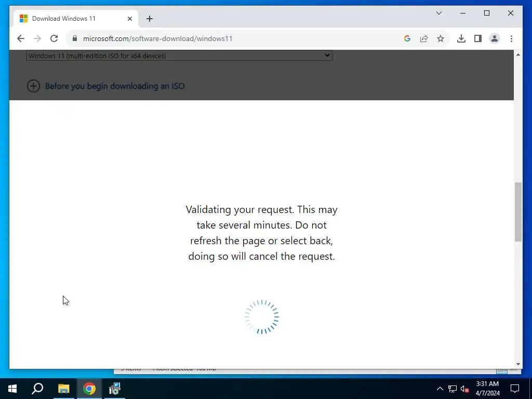Bookmark this page with the star icon

(x=441, y=38)
